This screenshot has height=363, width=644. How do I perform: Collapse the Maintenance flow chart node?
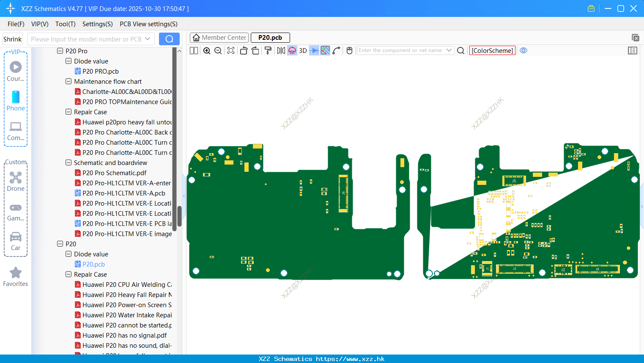pos(69,81)
